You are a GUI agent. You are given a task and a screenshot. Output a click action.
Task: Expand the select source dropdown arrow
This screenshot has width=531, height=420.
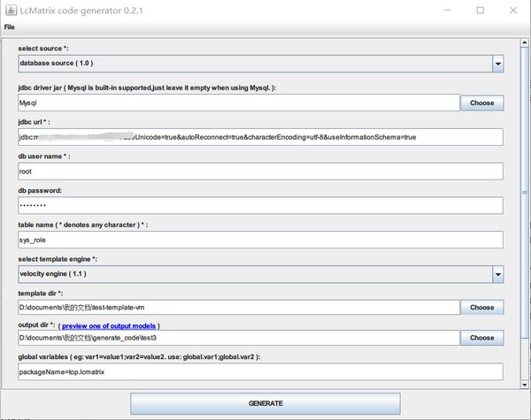[497, 64]
